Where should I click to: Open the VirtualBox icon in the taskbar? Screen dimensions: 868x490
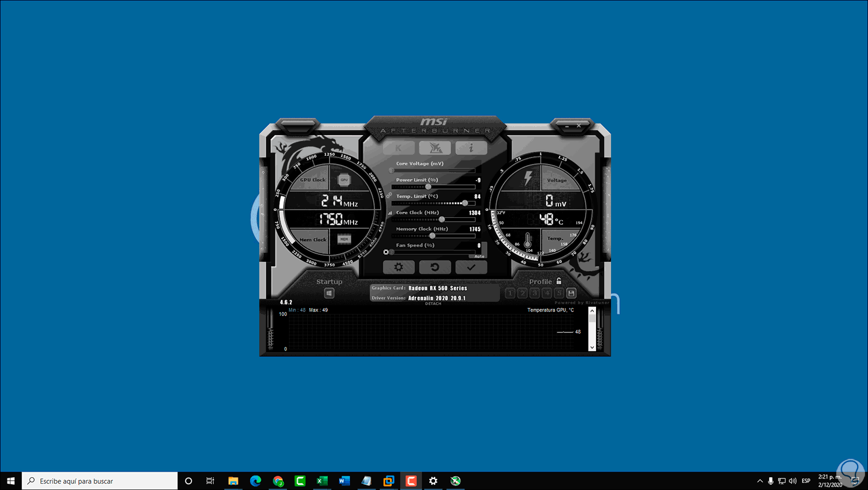coord(389,481)
